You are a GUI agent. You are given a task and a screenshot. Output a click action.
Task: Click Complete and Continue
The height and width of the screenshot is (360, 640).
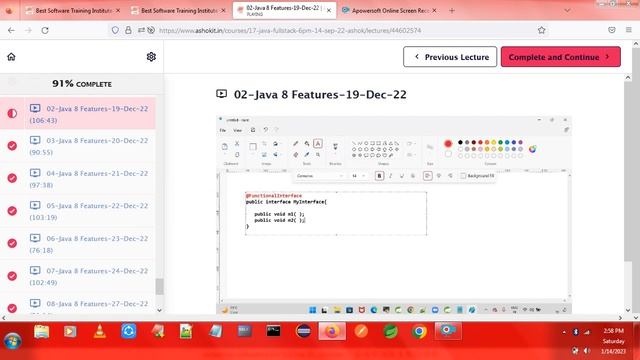point(560,57)
